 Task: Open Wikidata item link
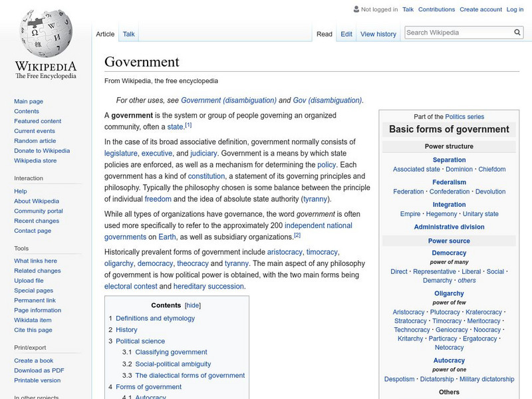[x=33, y=320]
